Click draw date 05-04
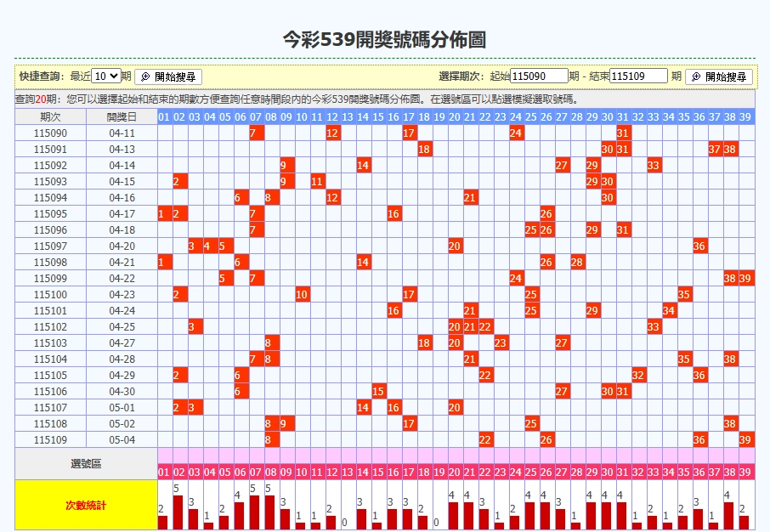770x532 pixels. coord(122,439)
